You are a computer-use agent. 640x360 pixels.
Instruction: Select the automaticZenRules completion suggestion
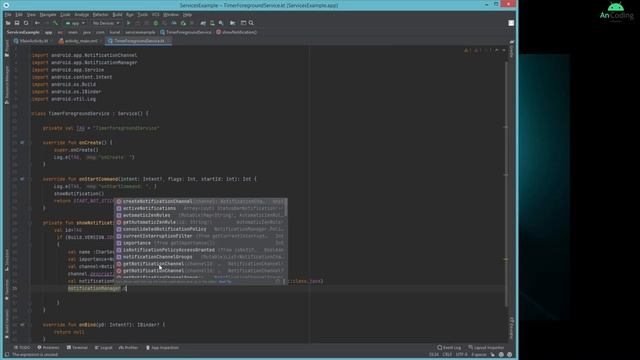200,215
